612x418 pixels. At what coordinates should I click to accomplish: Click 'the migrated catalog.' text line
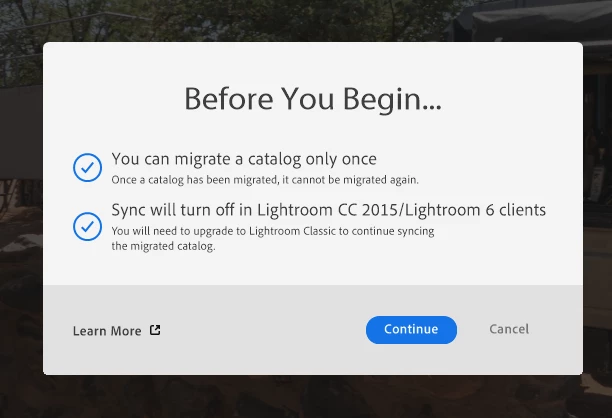click(x=163, y=246)
